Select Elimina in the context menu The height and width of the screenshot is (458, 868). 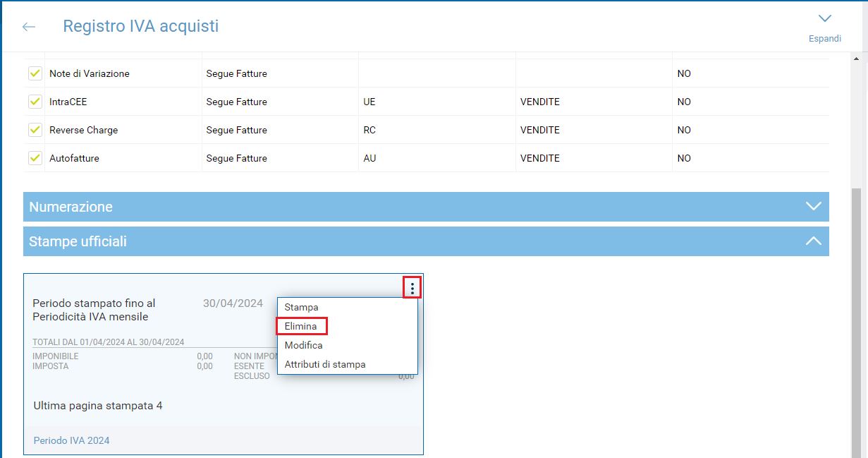pyautogui.click(x=301, y=326)
